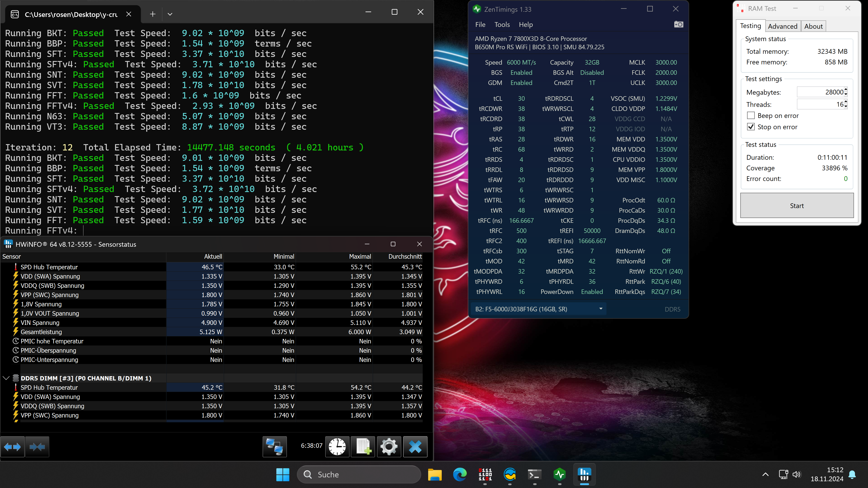Click the RAM Test Start button
The width and height of the screenshot is (868, 488).
click(x=797, y=205)
